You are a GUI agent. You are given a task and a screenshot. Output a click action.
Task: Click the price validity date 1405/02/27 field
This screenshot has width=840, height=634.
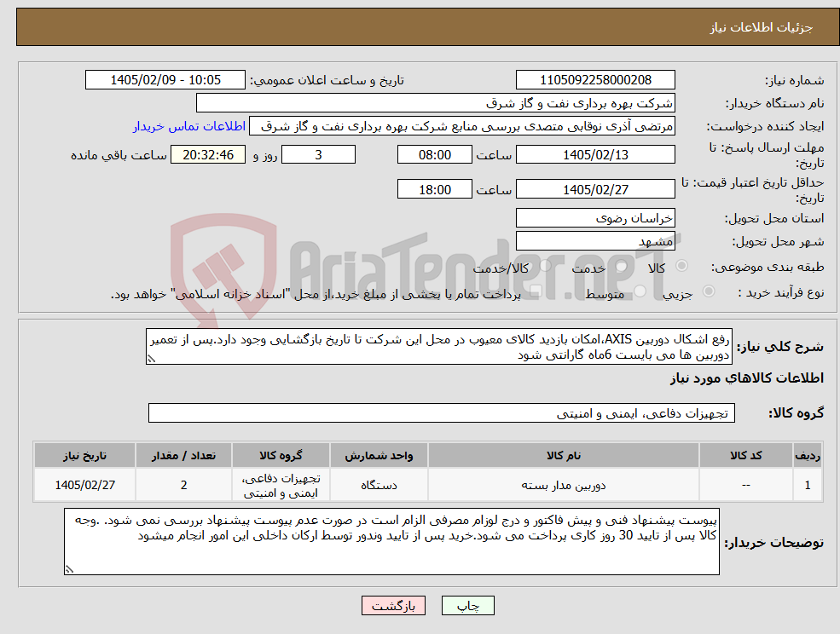point(595,189)
